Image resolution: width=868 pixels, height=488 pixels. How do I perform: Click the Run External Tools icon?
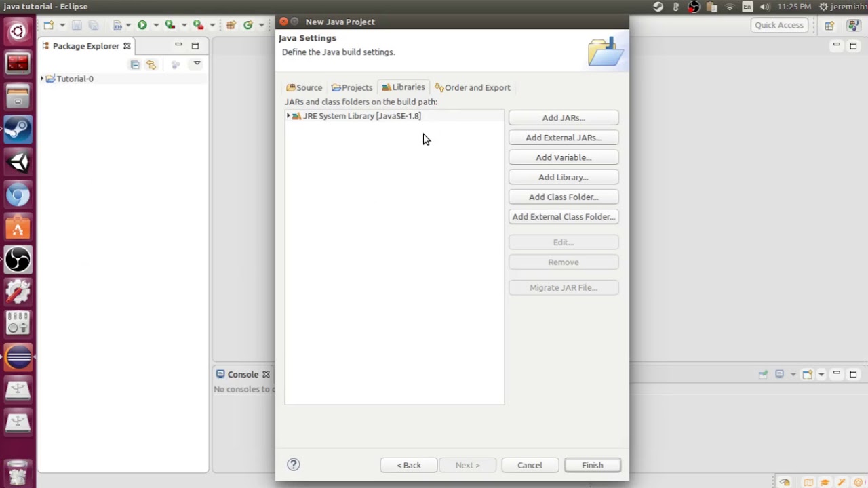(198, 25)
